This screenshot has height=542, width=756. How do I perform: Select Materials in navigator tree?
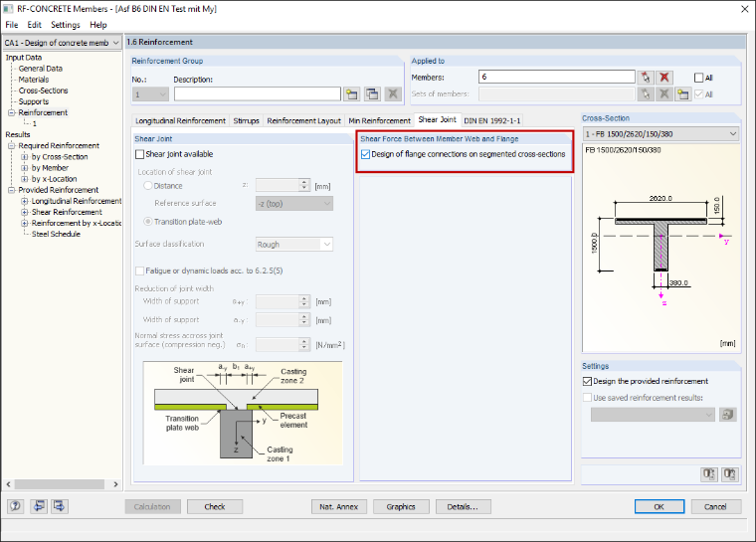(x=34, y=80)
